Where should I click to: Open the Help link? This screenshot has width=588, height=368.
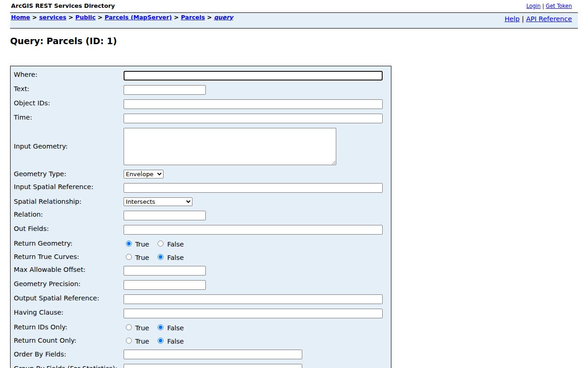point(512,19)
